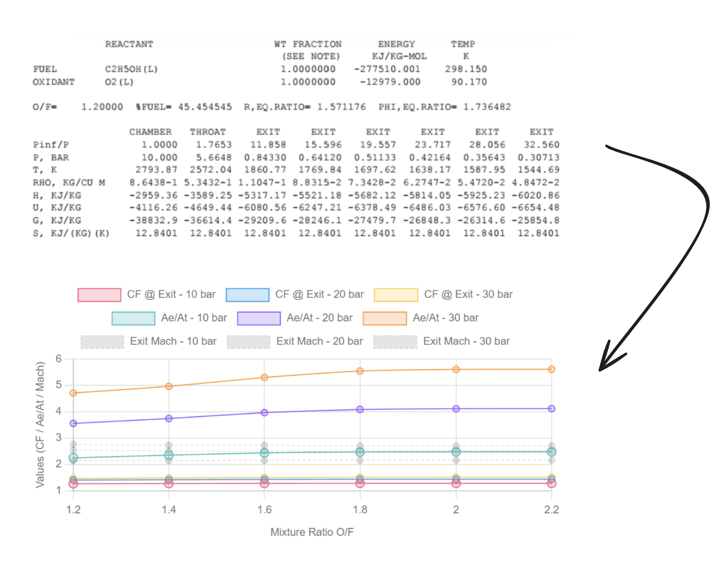Select purple Ae/At 20 bar point at O/F 1.2

[73, 423]
